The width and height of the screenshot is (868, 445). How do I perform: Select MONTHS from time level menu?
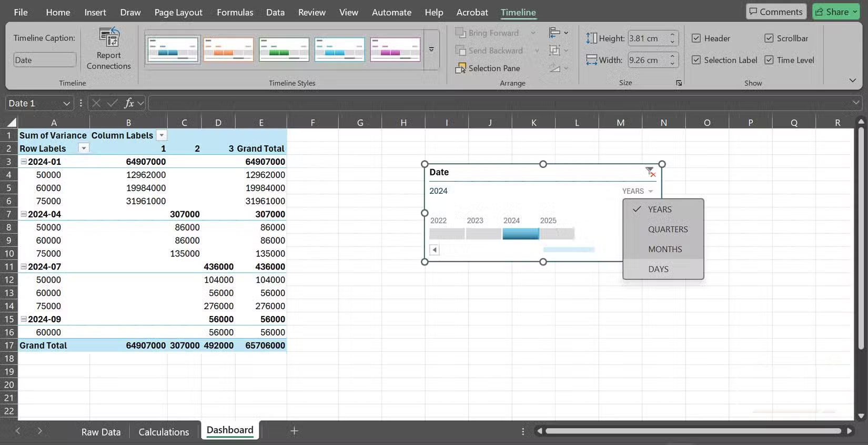pyautogui.click(x=664, y=249)
